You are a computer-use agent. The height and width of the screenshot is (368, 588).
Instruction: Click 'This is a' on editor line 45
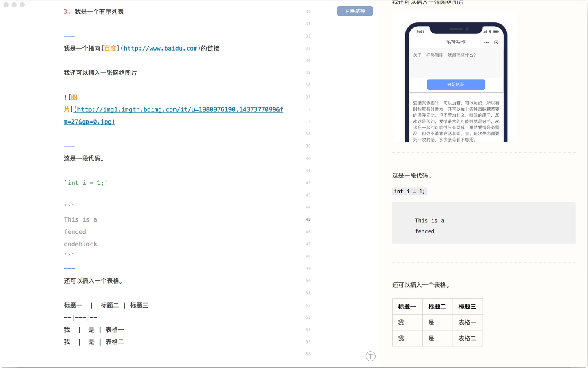click(80, 219)
